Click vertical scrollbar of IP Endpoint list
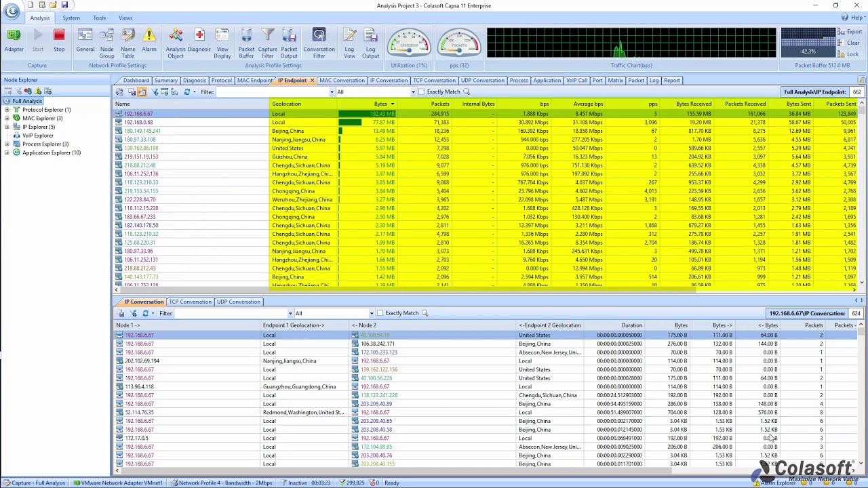This screenshot has height=488, width=868. [862, 193]
